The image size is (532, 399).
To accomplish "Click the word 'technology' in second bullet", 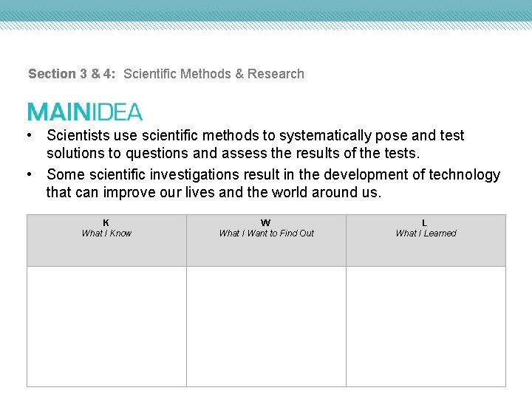I will coord(465,174).
